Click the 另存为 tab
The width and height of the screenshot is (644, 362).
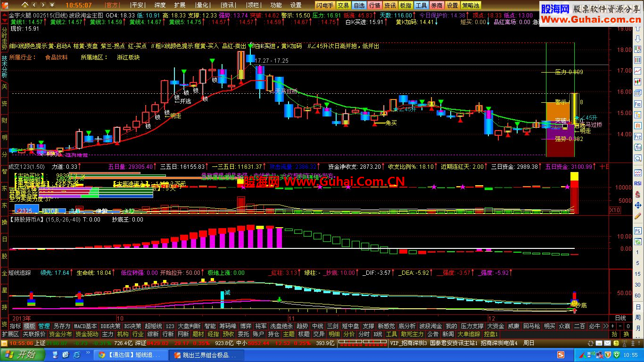pos(62,326)
